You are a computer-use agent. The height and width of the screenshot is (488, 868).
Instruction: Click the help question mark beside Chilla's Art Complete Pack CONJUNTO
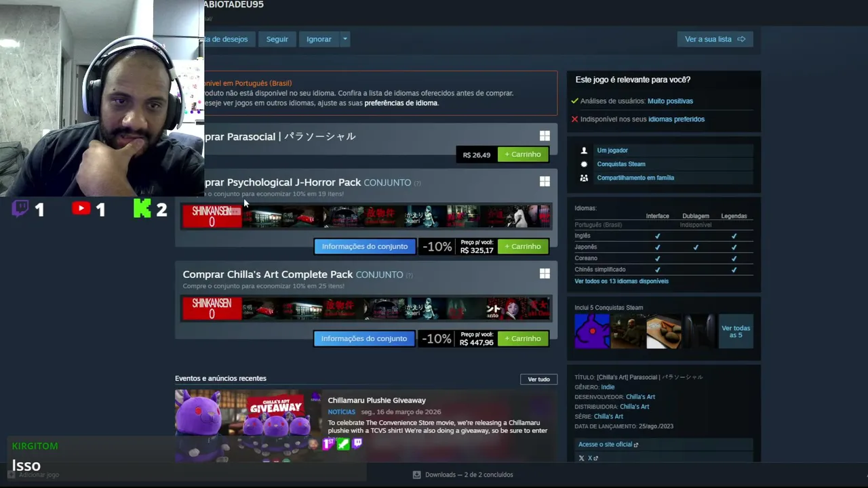coord(409,275)
